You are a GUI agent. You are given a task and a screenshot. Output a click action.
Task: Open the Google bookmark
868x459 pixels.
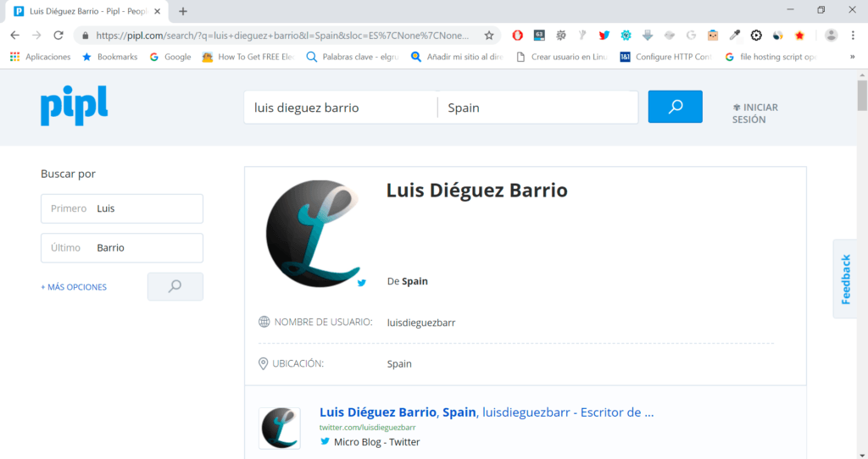tap(170, 57)
